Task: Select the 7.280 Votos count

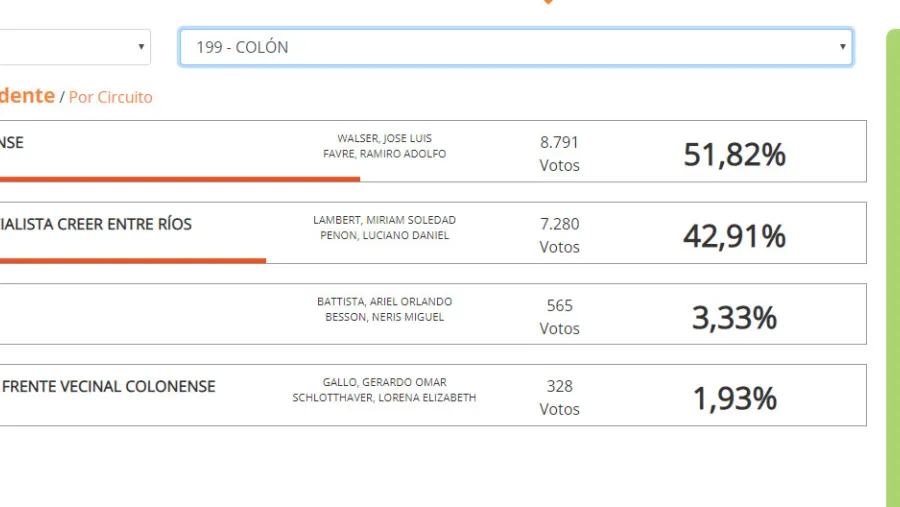Action: 559,235
